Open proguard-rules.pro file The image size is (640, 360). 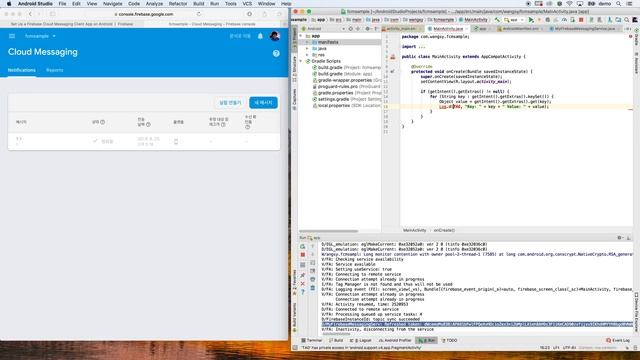coord(347,87)
